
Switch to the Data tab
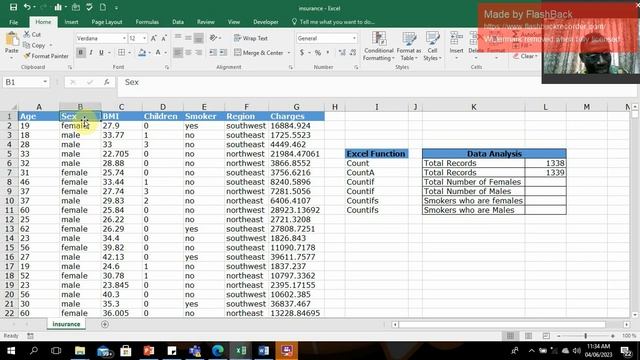(178, 22)
